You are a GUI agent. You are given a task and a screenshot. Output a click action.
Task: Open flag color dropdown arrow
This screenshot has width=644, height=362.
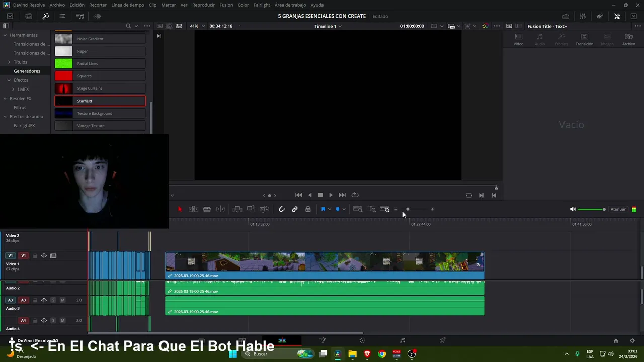point(330,209)
